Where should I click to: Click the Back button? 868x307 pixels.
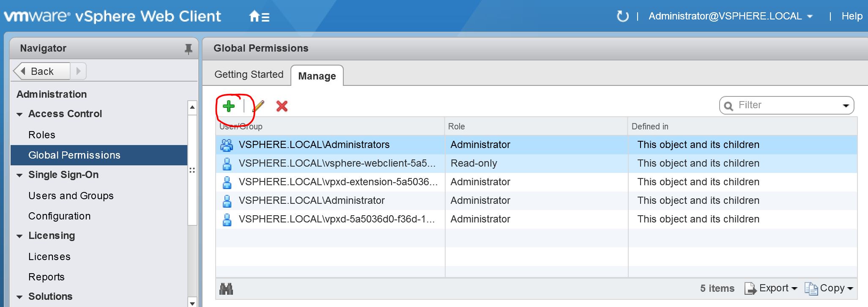click(x=41, y=71)
